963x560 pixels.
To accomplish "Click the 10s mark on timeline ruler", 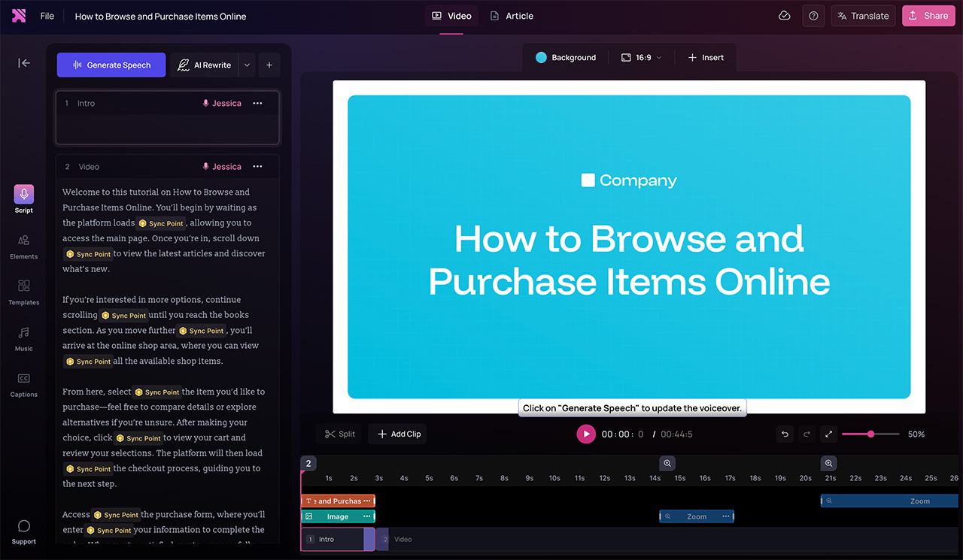I will click(554, 478).
